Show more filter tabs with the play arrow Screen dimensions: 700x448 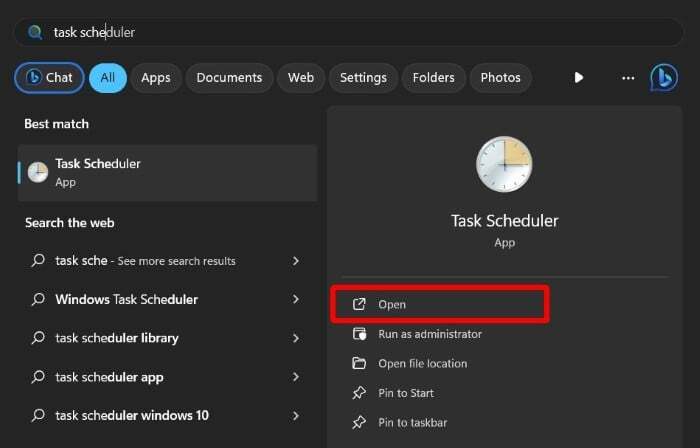tap(579, 78)
